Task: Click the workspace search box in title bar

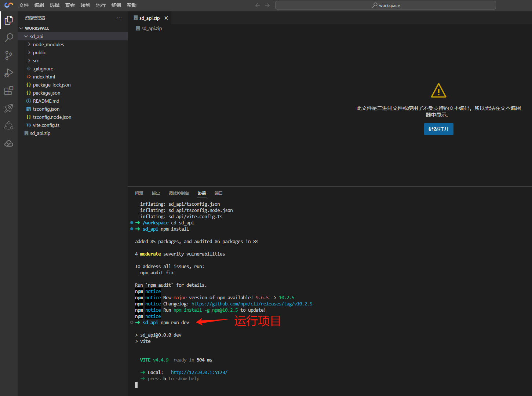Action: pyautogui.click(x=385, y=5)
